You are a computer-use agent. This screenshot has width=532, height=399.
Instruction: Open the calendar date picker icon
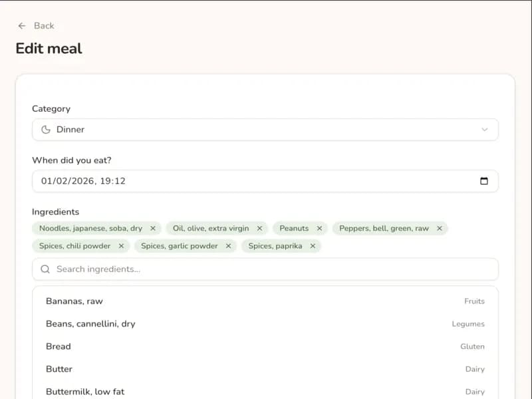pyautogui.click(x=484, y=181)
